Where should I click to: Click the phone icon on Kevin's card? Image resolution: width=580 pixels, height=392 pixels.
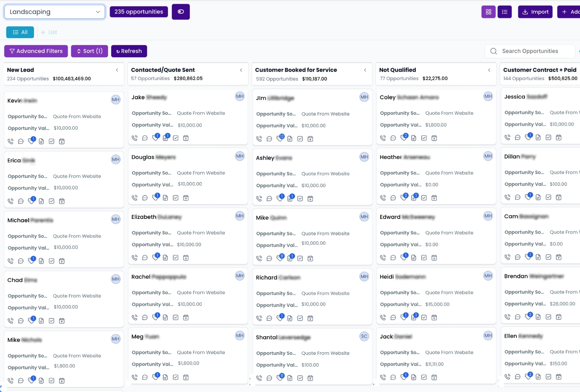pos(11,141)
